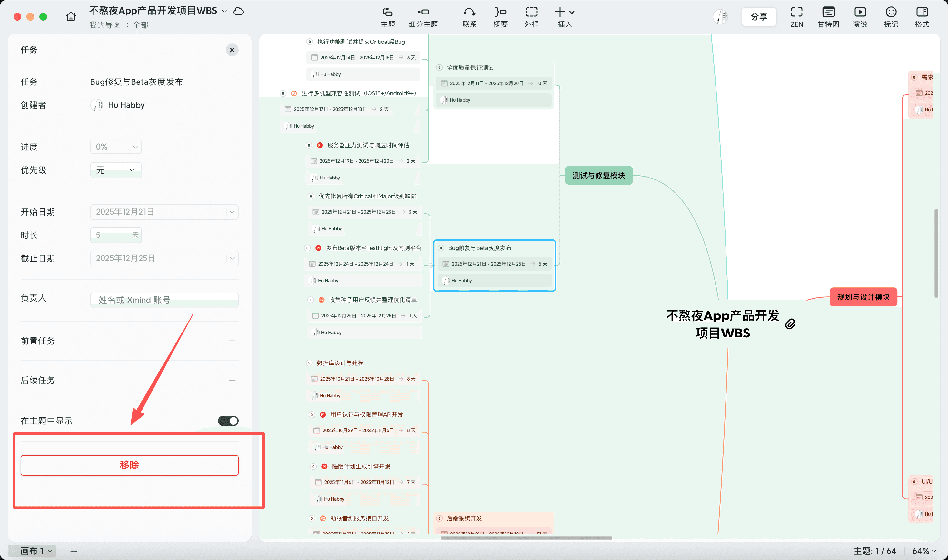Add a predecessor task (前置任务) with plus
The image size is (948, 560).
[232, 341]
